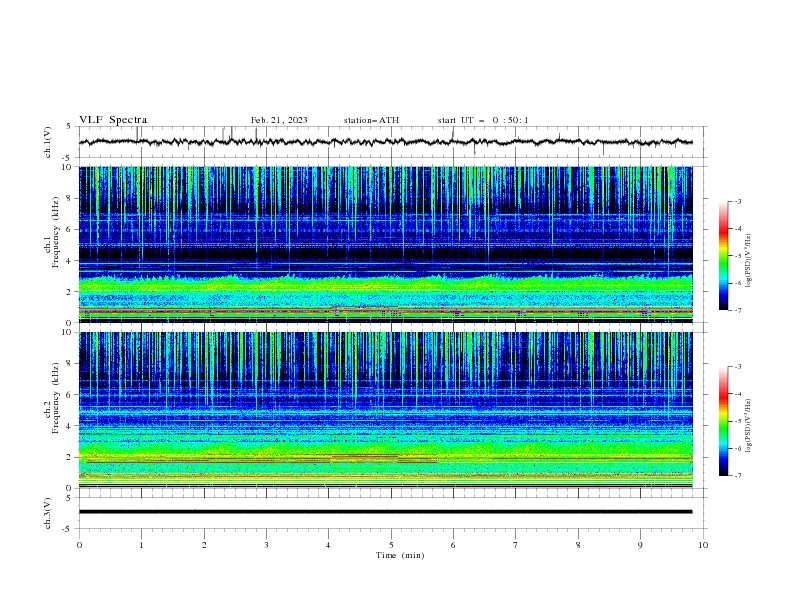The image size is (792, 612).
Task: Click the "6" kHz tick of ch.1 spectrogram
Action: [70, 229]
